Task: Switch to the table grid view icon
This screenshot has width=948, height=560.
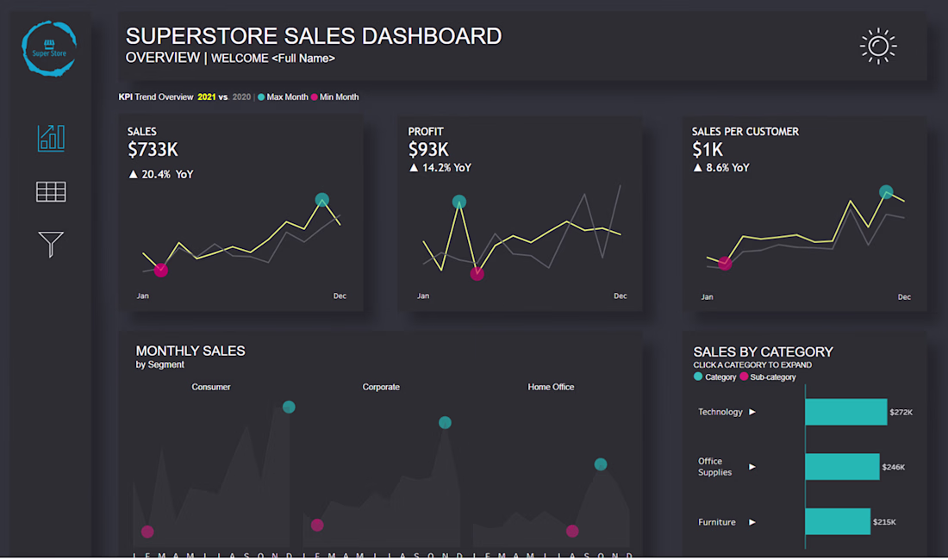Action: 51,191
